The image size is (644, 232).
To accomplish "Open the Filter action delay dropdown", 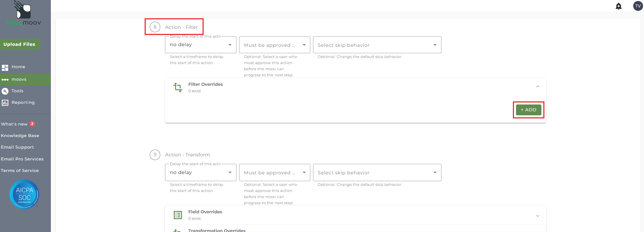I will click(201, 45).
